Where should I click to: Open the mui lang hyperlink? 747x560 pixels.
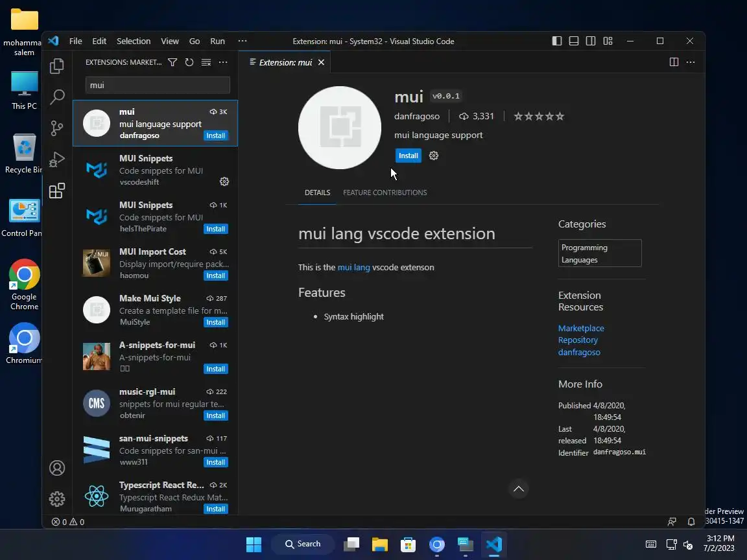click(353, 267)
